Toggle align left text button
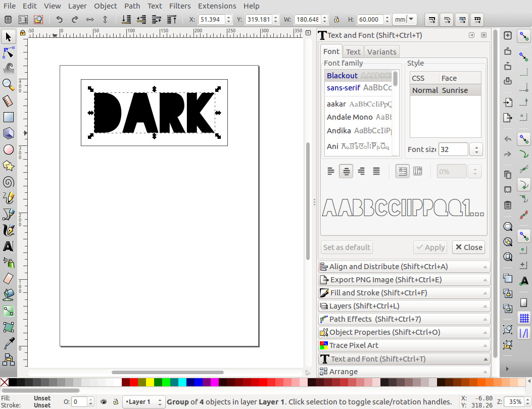The image size is (532, 409). (331, 171)
